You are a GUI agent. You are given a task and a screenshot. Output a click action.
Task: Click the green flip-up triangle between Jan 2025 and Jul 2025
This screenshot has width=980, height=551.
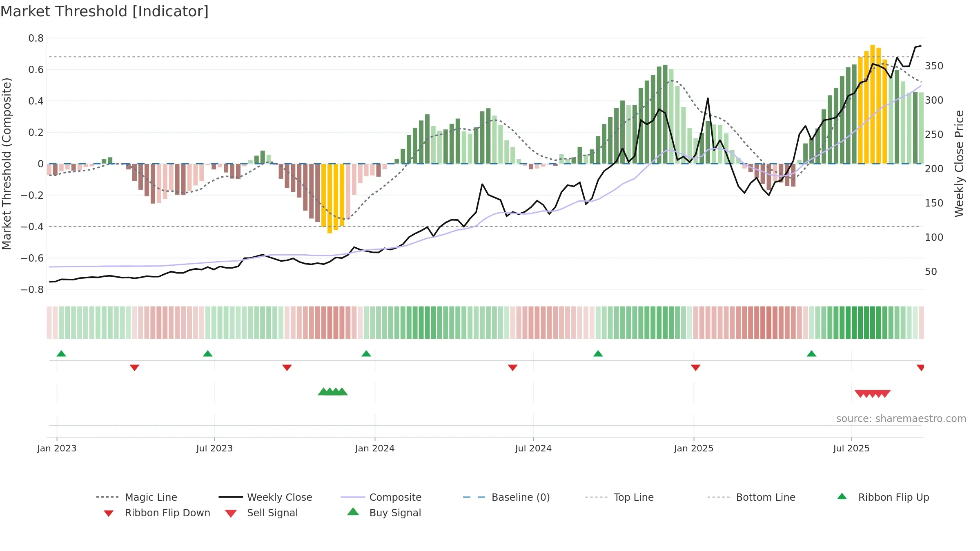(811, 353)
